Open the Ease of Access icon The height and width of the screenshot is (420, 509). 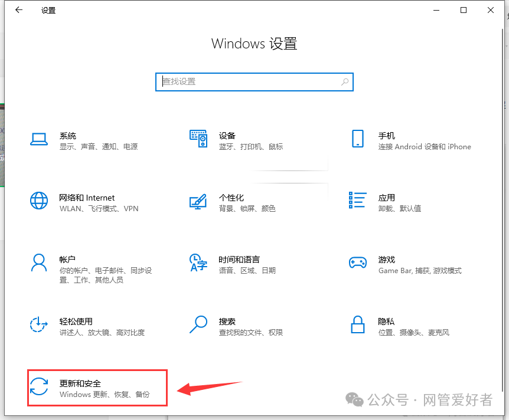39,324
